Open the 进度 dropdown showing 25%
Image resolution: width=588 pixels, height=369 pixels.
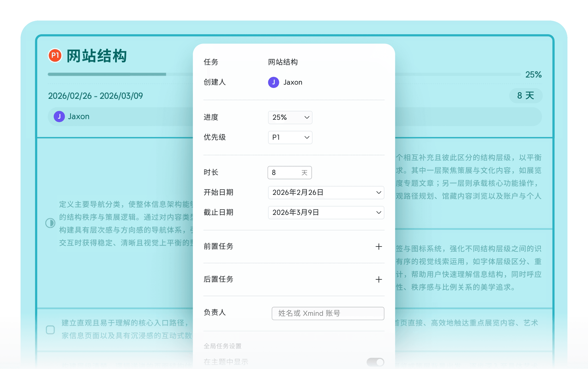[290, 117]
